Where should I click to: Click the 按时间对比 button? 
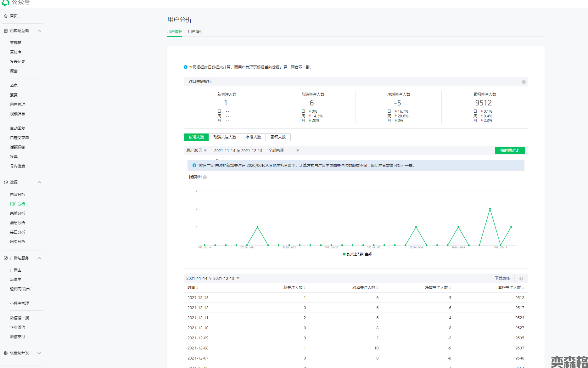[x=509, y=150]
